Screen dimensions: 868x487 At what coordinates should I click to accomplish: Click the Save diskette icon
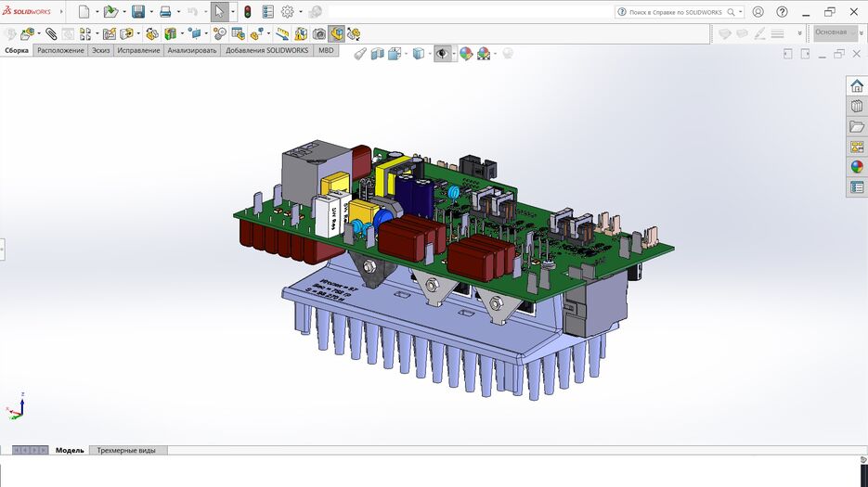(x=137, y=12)
